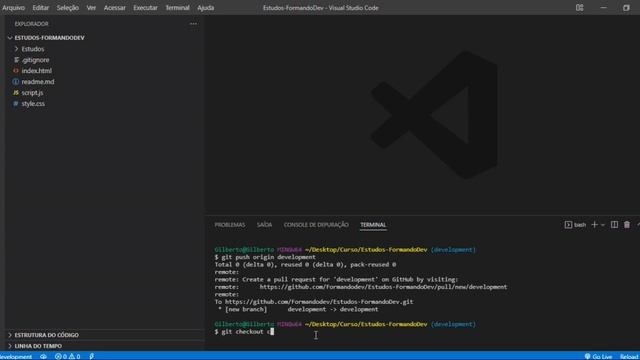Switch to CONSOLE DE DEPURAÇÃO tab
This screenshot has width=640, height=360.
coord(316,225)
